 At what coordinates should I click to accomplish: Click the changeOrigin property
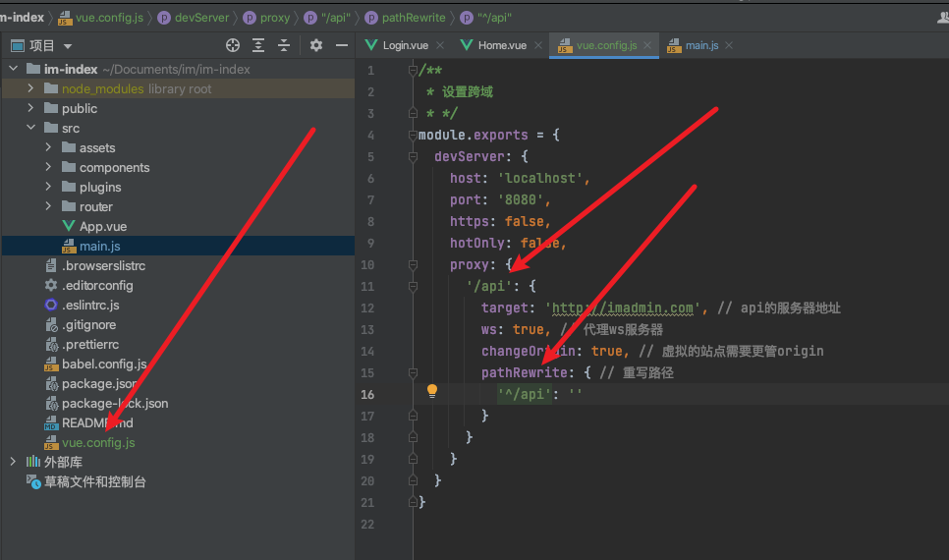(x=528, y=351)
